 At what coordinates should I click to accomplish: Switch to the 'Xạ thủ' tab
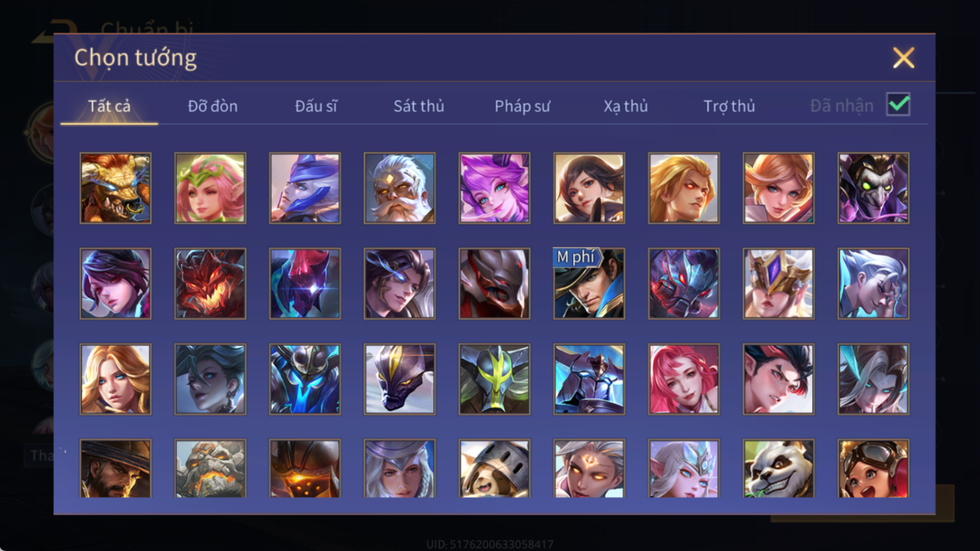(625, 106)
